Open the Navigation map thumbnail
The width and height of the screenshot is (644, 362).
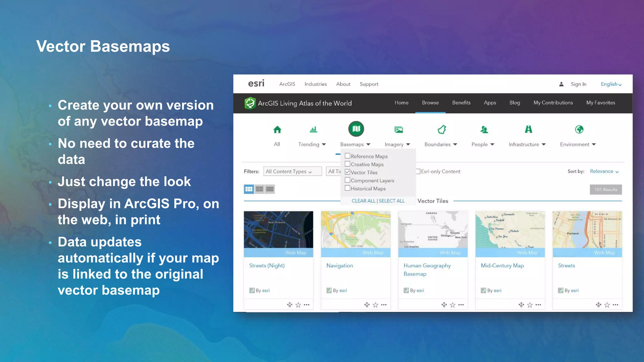coord(356,230)
